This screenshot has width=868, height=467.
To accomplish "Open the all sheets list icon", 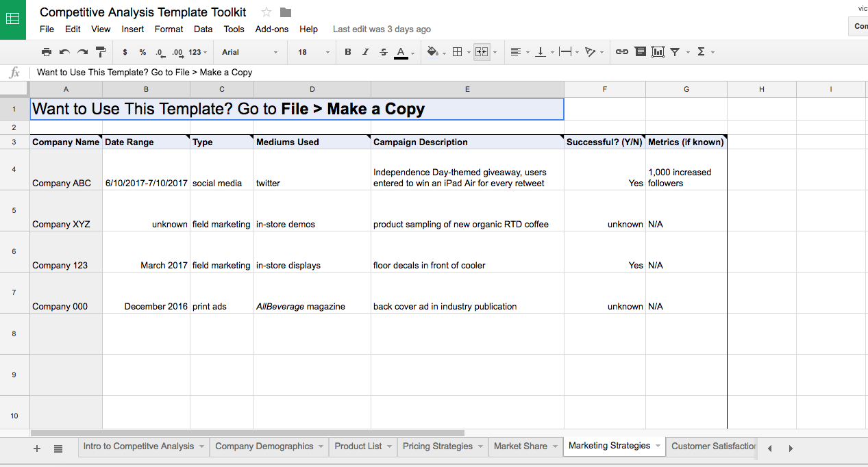I will [58, 449].
